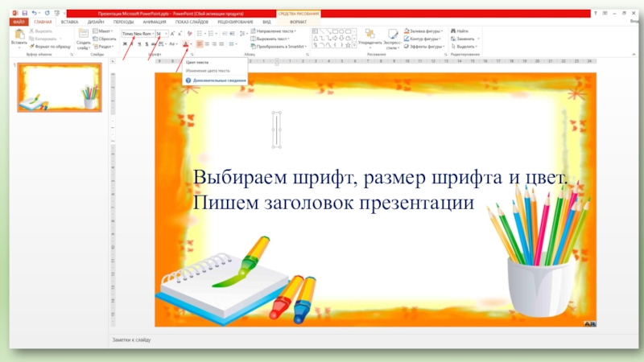644x362 pixels.
Task: Toggle bold Ж formatting
Action: pyautogui.click(x=125, y=44)
